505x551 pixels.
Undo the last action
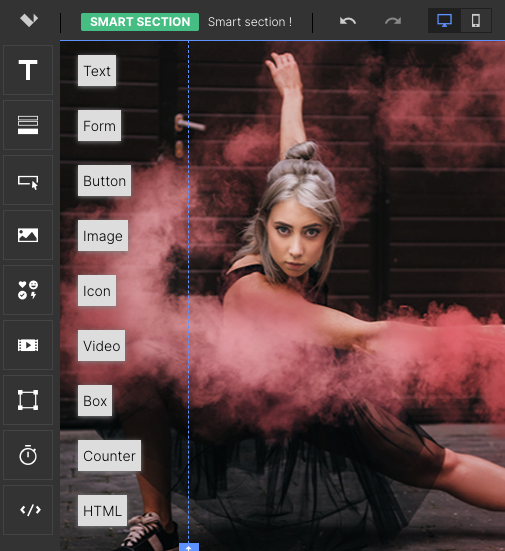click(x=348, y=21)
